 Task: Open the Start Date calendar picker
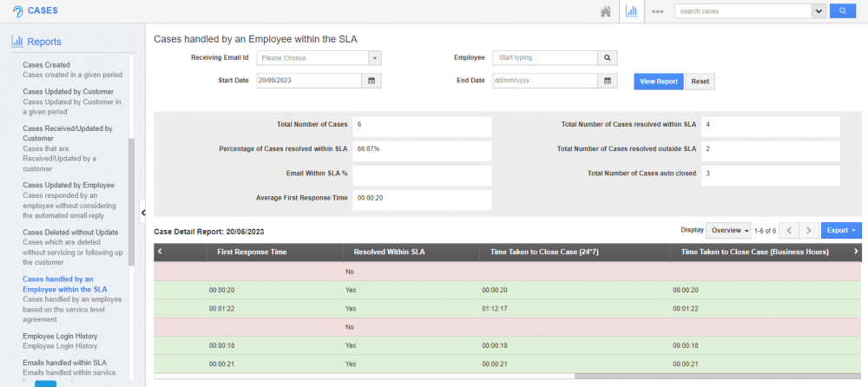(x=371, y=81)
